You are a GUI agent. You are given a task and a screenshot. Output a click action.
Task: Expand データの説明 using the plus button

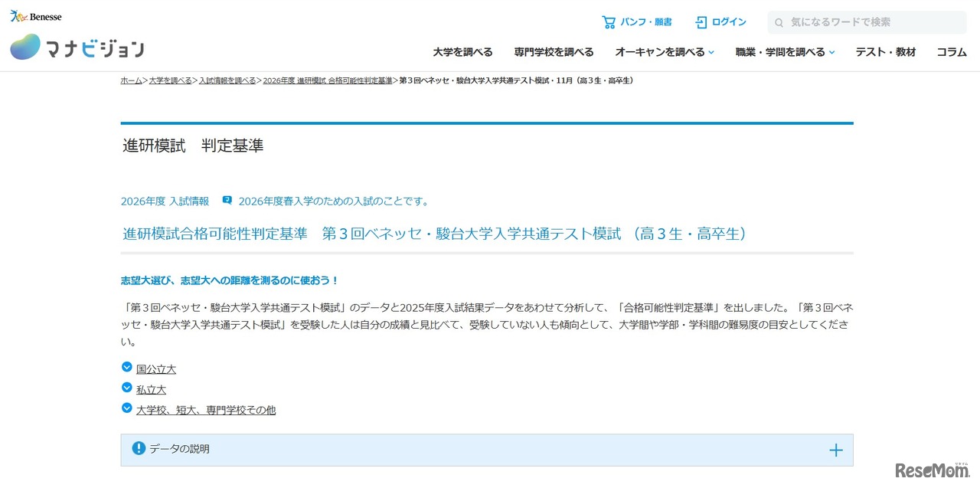(836, 450)
